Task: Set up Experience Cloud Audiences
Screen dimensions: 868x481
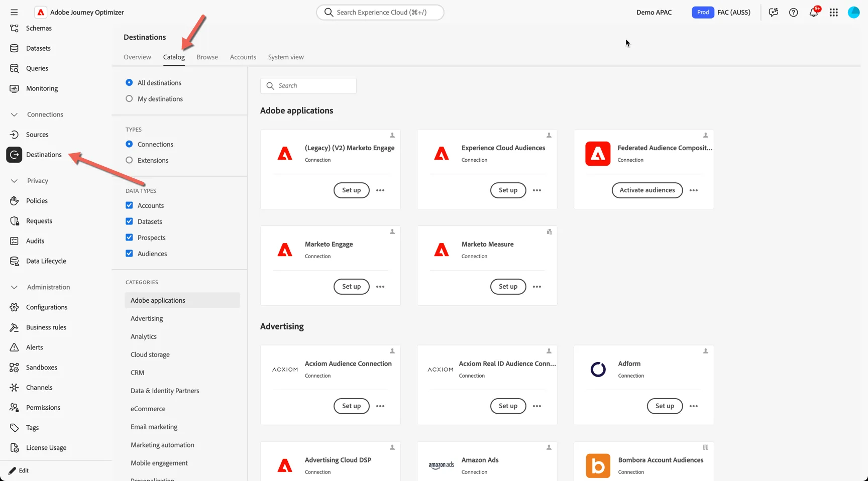Action: (508, 190)
